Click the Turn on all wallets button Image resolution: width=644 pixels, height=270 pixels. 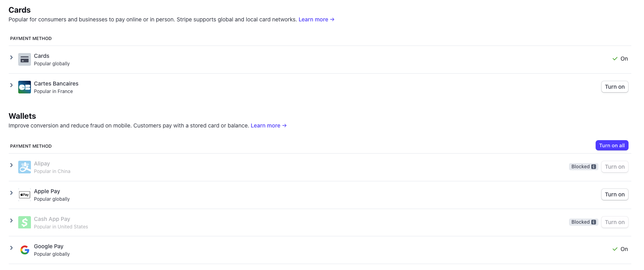coord(612,145)
